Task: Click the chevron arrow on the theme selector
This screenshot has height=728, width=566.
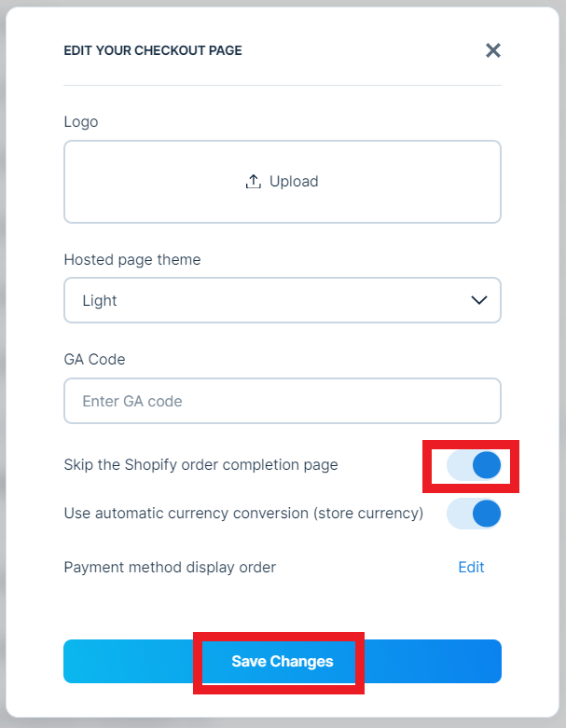Action: [x=479, y=300]
